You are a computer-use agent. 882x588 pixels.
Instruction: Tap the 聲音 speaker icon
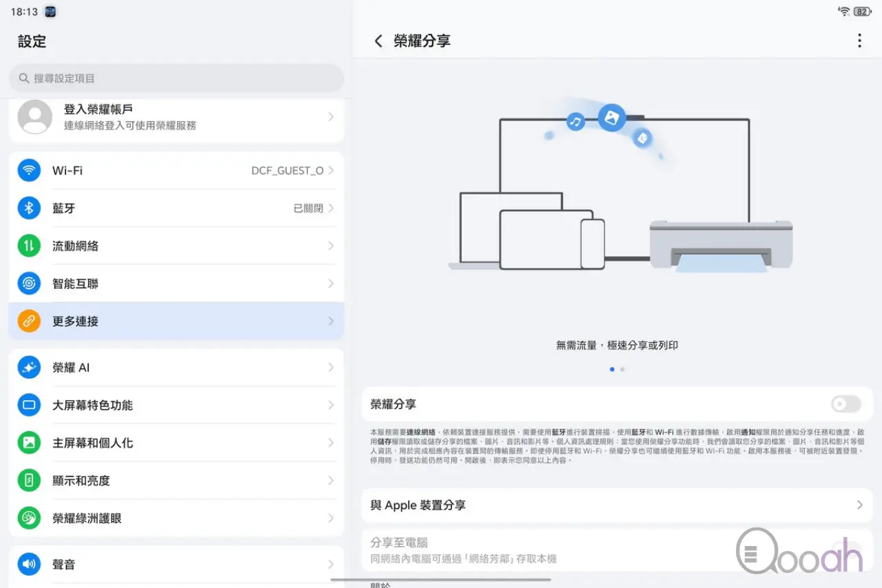point(29,565)
